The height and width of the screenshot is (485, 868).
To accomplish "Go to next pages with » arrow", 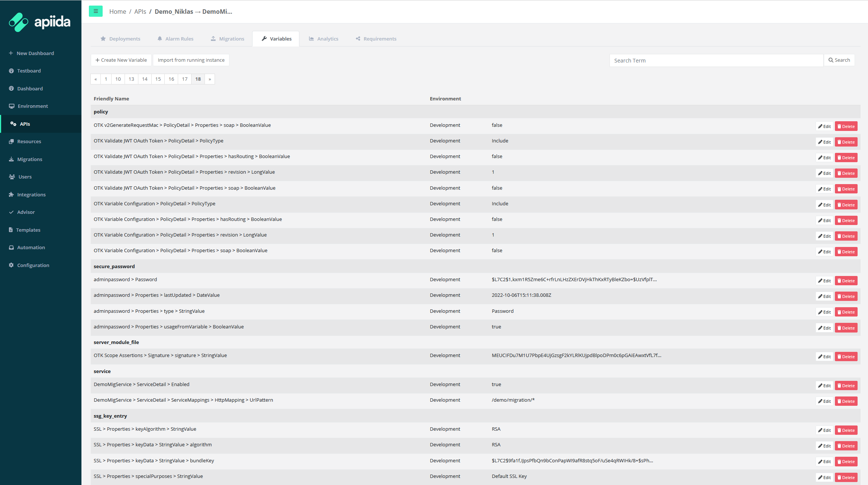I will click(210, 79).
